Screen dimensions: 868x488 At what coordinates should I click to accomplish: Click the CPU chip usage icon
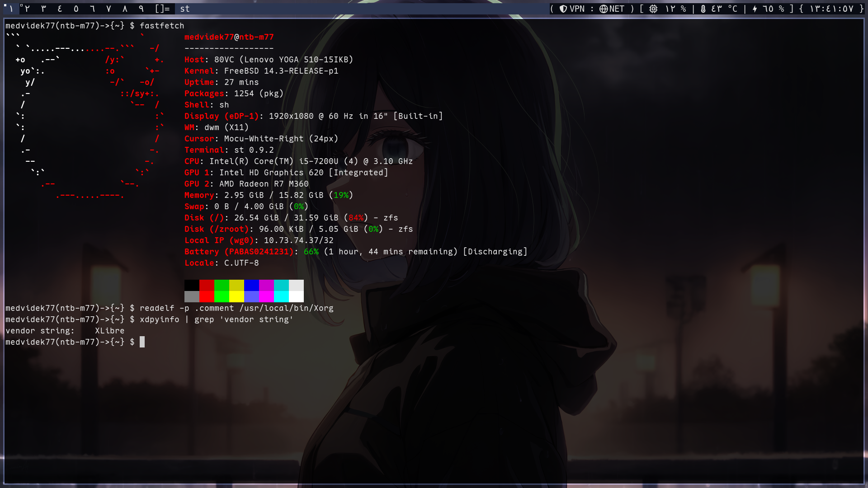(653, 9)
